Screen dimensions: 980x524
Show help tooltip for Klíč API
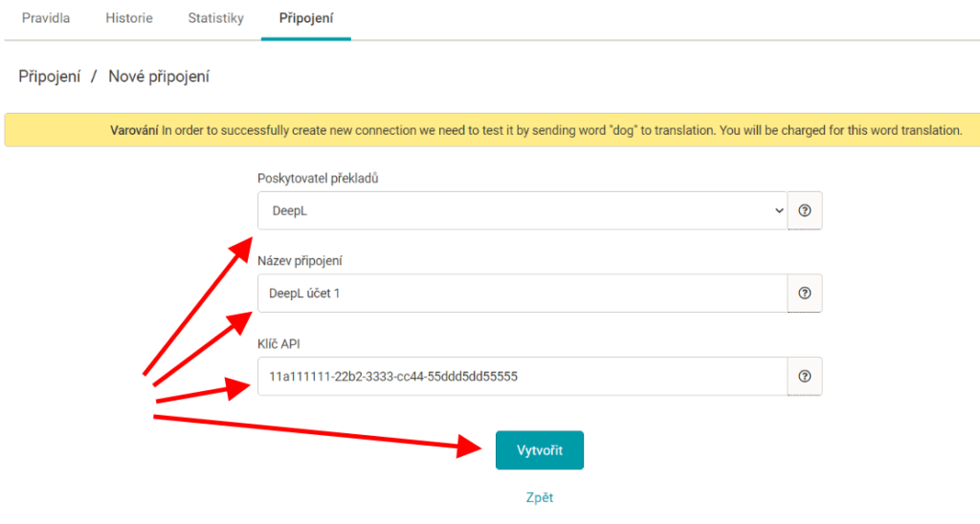coord(804,376)
